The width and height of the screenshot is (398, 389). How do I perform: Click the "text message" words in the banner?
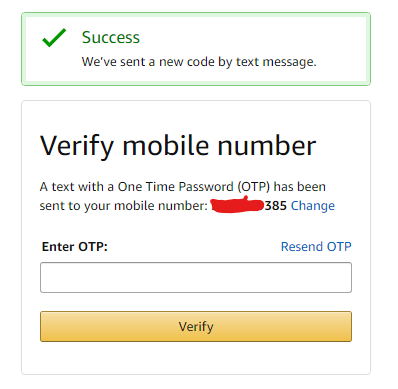click(276, 62)
